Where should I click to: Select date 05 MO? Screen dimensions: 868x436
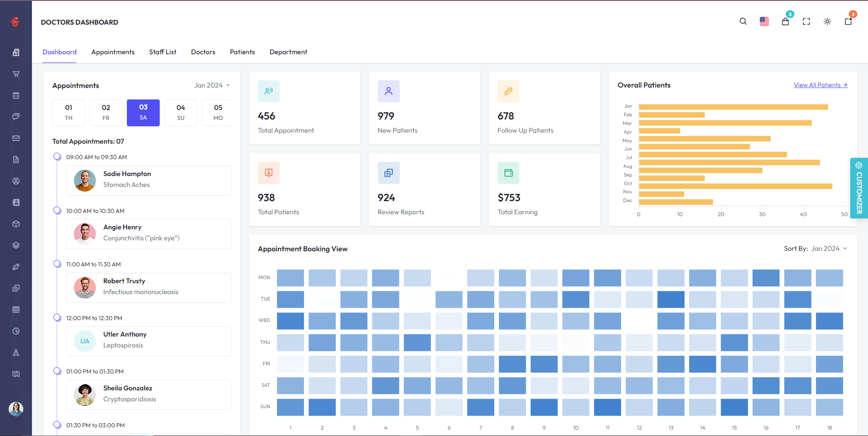pos(217,113)
